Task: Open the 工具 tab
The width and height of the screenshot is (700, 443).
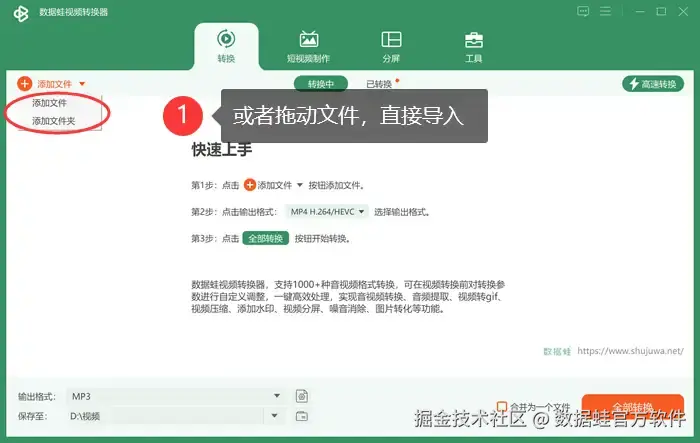Action: 474,46
